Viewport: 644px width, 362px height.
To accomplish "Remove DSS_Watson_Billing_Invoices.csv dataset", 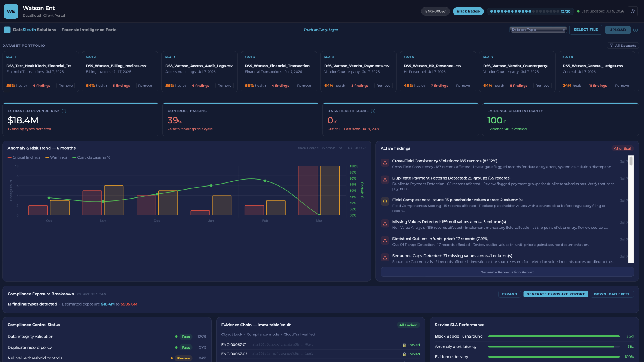I will click(x=145, y=86).
